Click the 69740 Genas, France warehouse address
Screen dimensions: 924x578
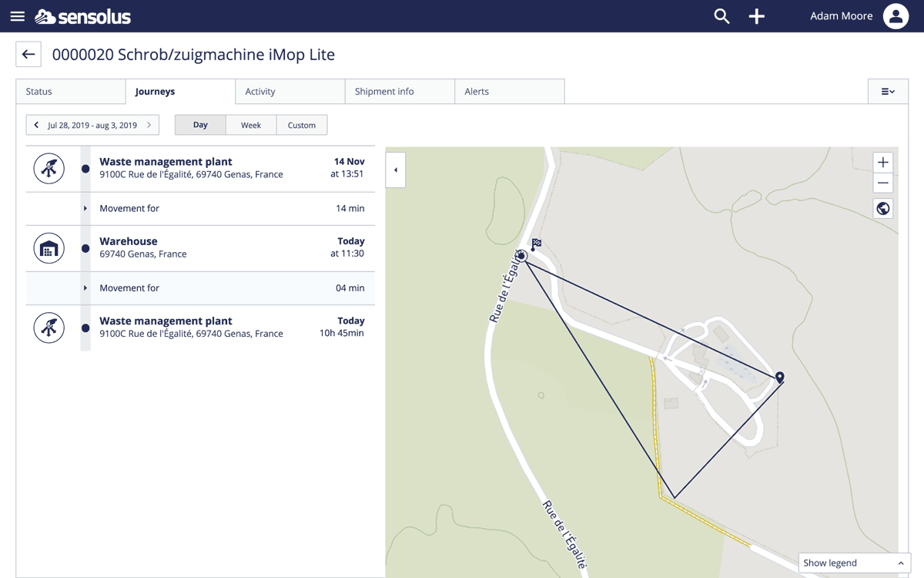[143, 254]
